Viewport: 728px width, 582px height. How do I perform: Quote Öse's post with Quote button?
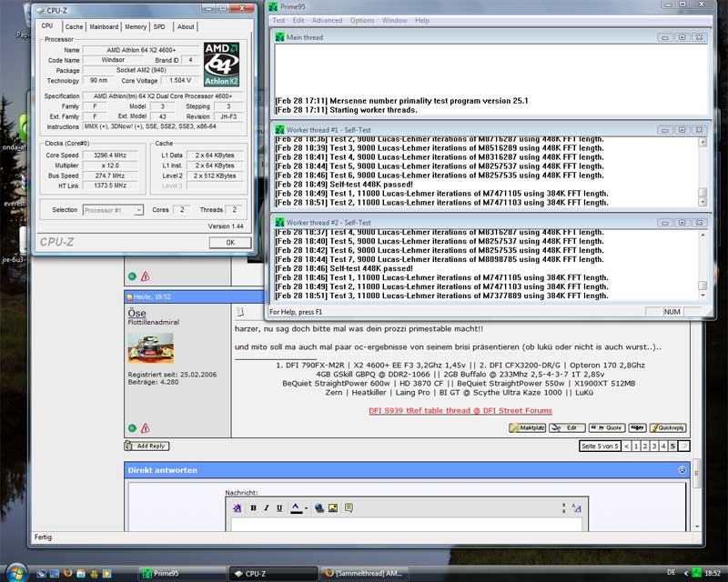pos(607,428)
